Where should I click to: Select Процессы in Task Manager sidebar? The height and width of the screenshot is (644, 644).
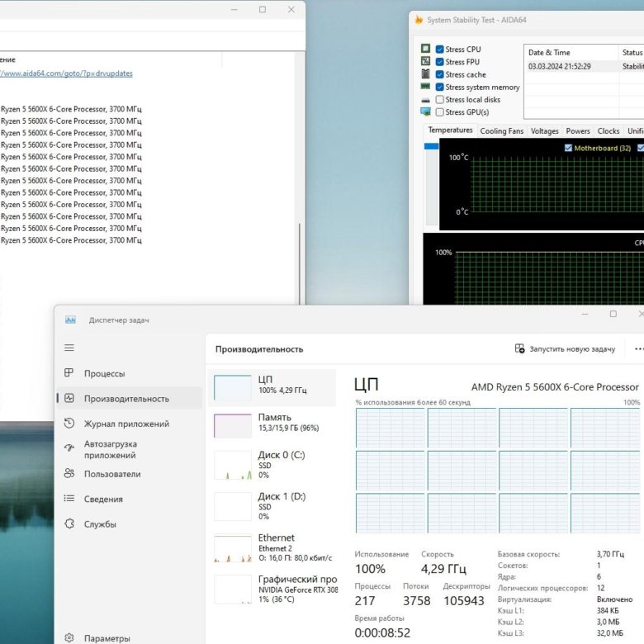pos(129,373)
